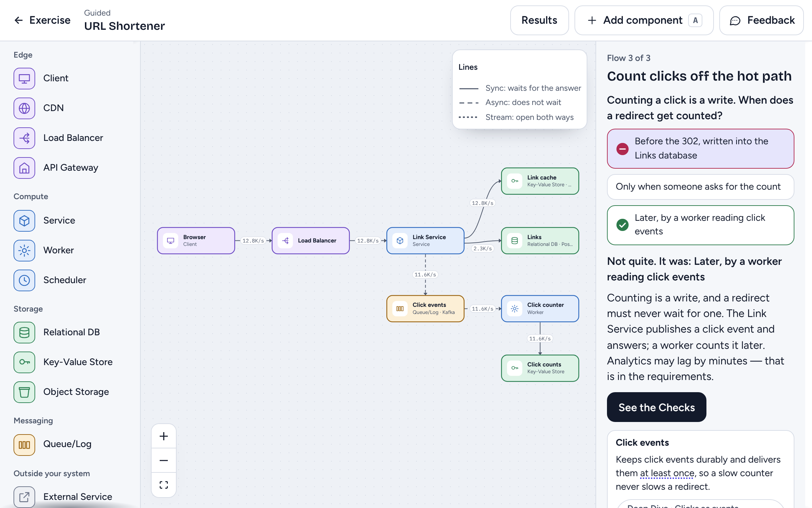Click the Add component button
Viewport: 812px width, 508px height.
[x=644, y=20]
